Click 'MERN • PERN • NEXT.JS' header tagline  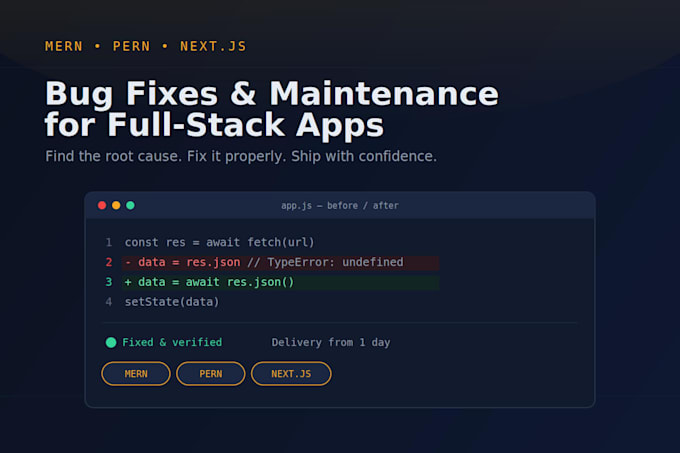point(146,46)
